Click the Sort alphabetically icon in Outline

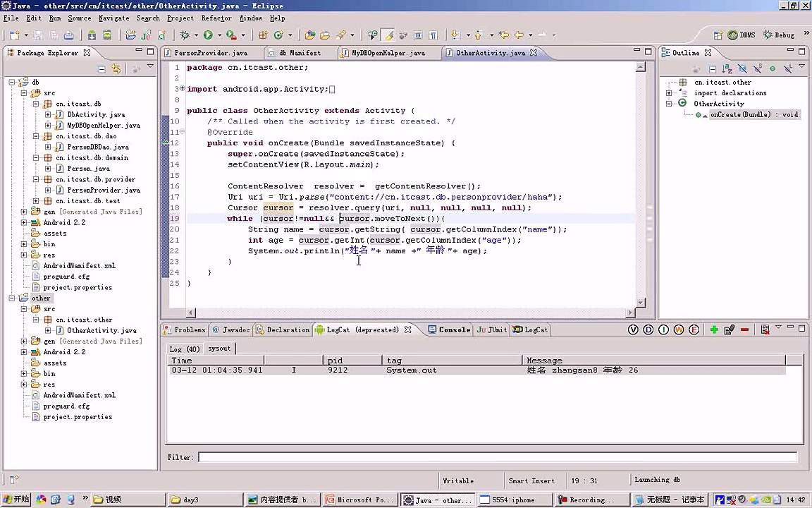(x=727, y=69)
